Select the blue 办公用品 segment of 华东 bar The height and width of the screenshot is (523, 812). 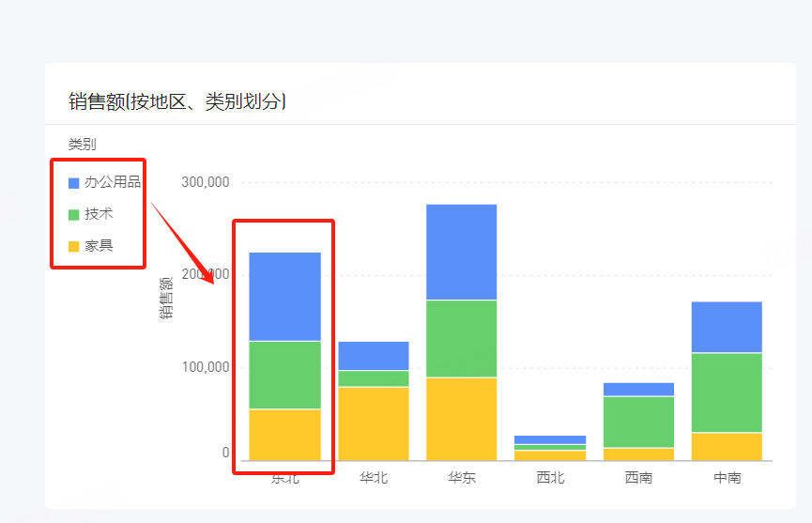point(461,252)
